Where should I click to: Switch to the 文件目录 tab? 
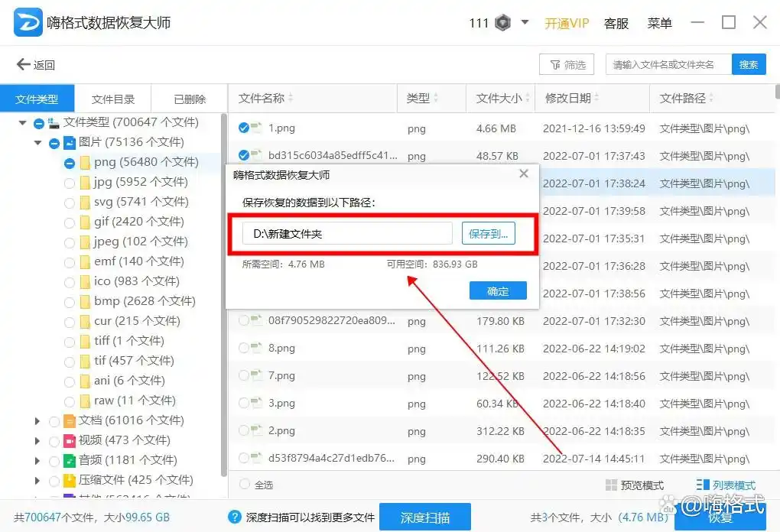tap(113, 99)
